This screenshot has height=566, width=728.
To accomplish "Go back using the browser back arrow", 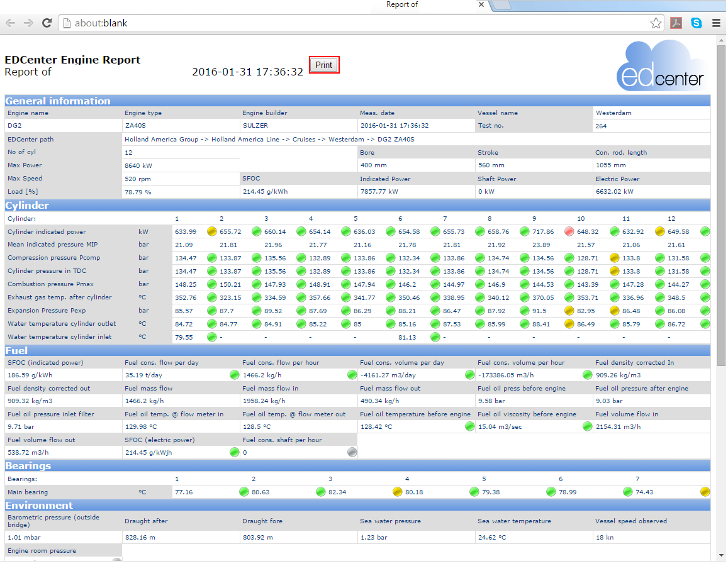I will (11, 23).
